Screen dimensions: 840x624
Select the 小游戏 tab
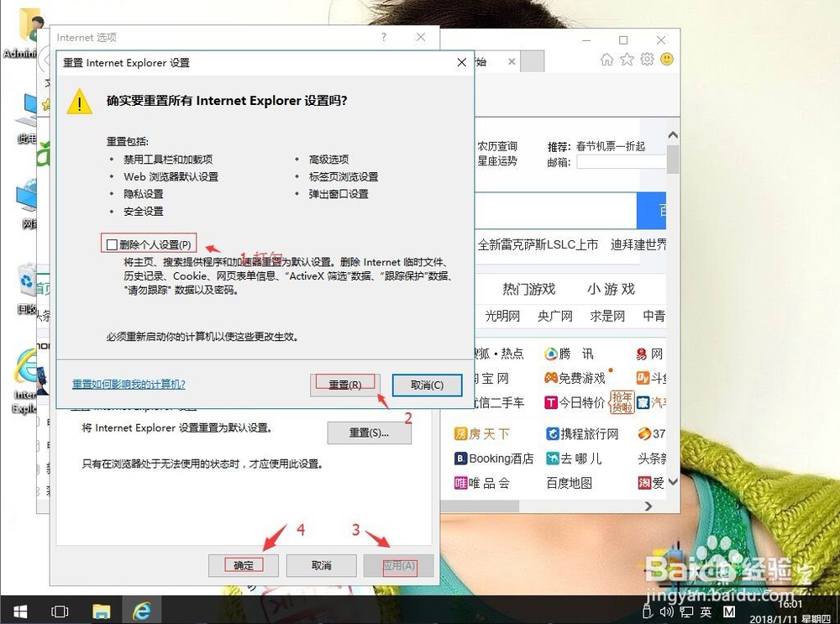tap(611, 289)
